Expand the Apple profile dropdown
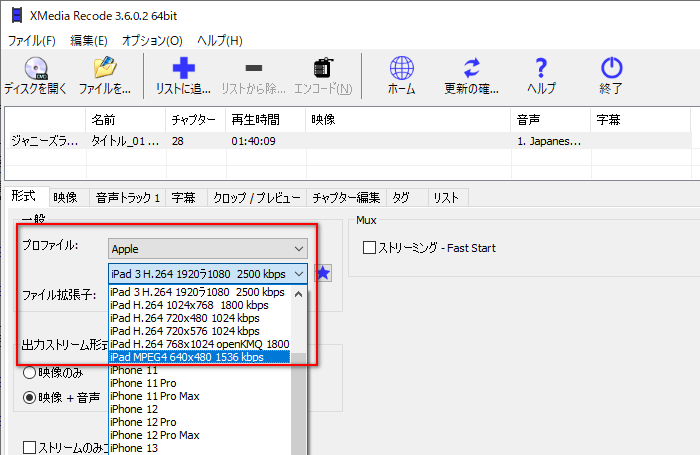Viewport: 700px width, 455px height. (207, 247)
